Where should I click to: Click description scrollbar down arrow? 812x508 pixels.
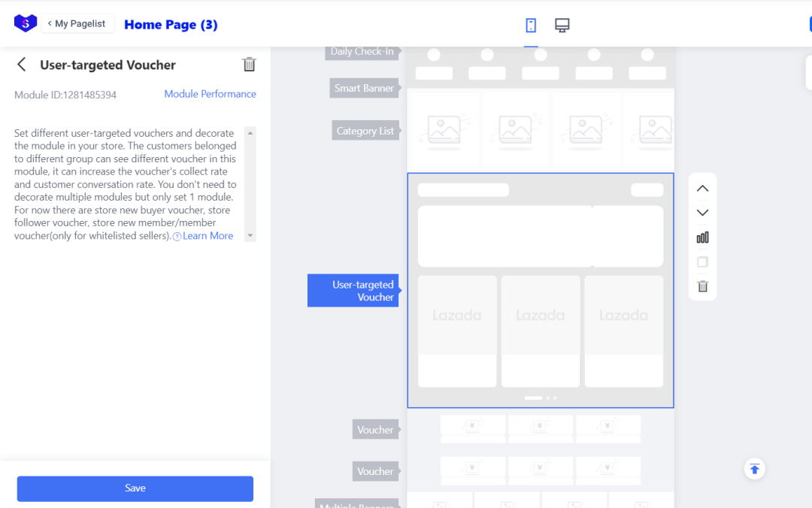[x=250, y=236]
